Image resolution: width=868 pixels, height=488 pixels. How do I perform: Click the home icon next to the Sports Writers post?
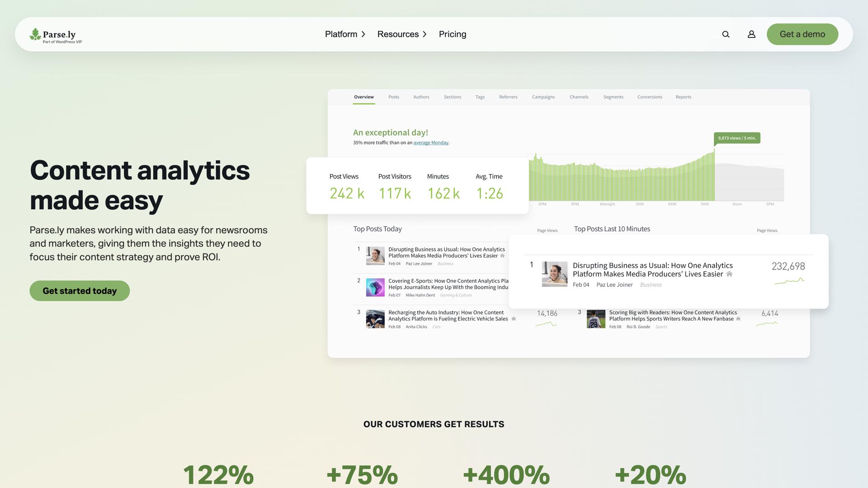click(x=738, y=319)
